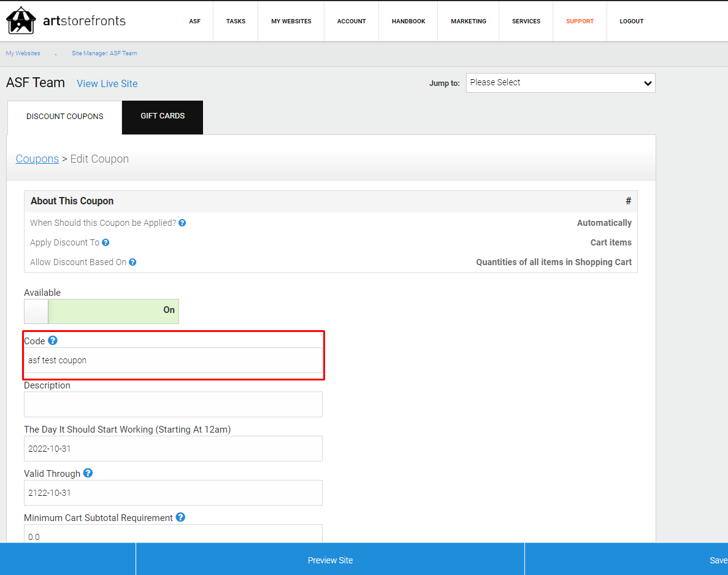Screen dimensions: 728x575
Task: Open Valid Through help tooltip icon
Action: click(x=88, y=473)
